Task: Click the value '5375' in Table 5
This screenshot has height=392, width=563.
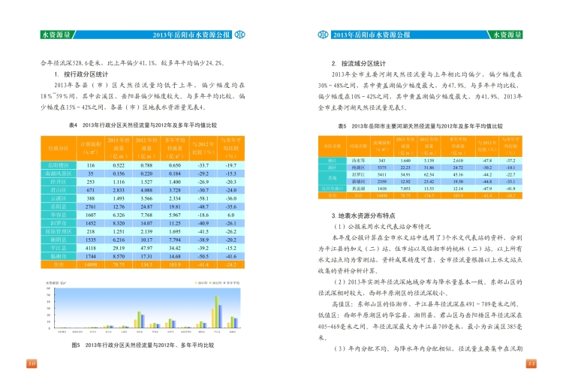Action: (x=382, y=167)
